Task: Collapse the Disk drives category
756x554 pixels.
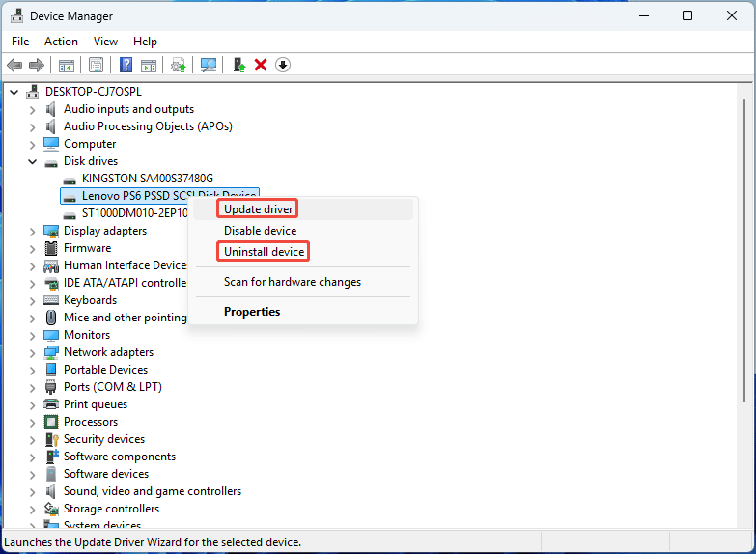Action: tap(32, 161)
